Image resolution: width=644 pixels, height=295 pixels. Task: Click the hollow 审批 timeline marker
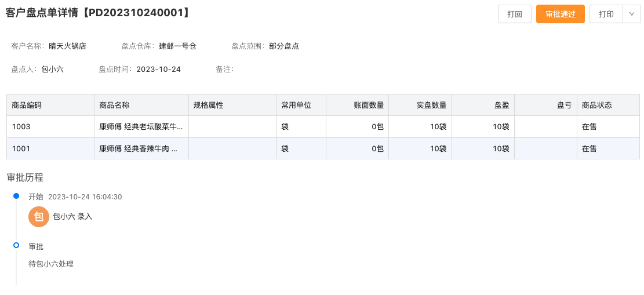16,246
